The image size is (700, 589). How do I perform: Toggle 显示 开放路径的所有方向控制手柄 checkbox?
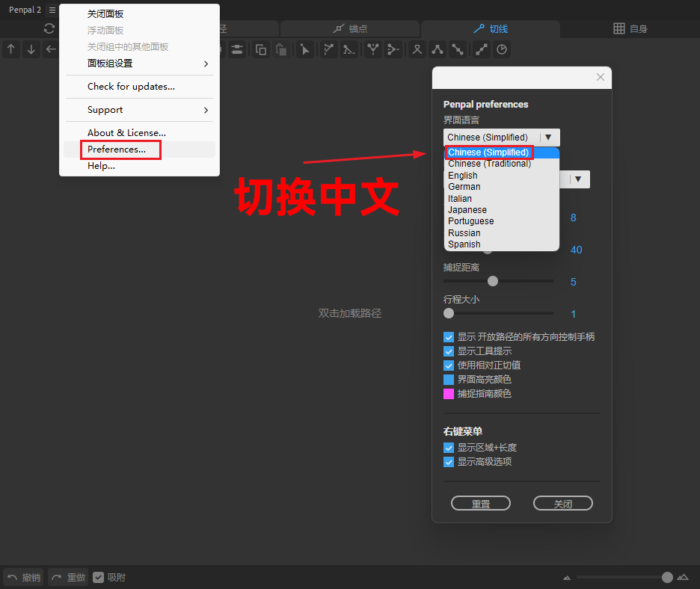pos(449,337)
